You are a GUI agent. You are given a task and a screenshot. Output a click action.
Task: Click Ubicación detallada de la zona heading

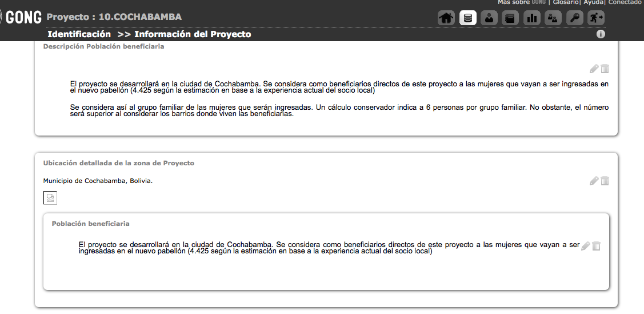(119, 163)
